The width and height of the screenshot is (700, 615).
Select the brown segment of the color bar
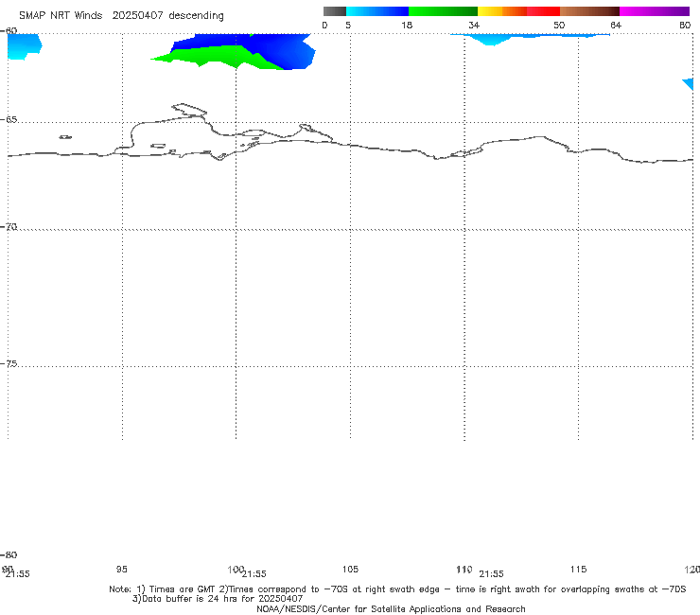pos(589,11)
